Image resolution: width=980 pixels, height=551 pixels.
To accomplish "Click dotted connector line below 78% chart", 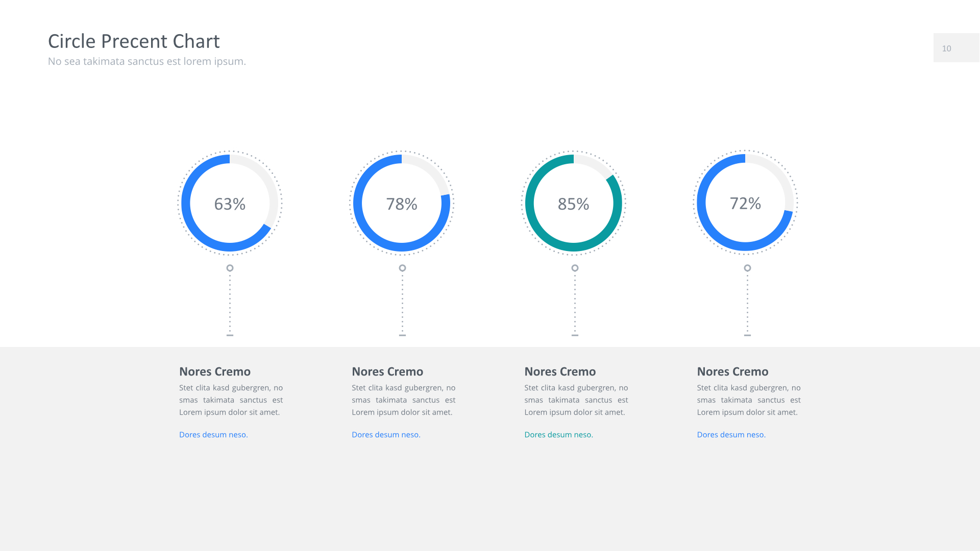I will (x=402, y=304).
